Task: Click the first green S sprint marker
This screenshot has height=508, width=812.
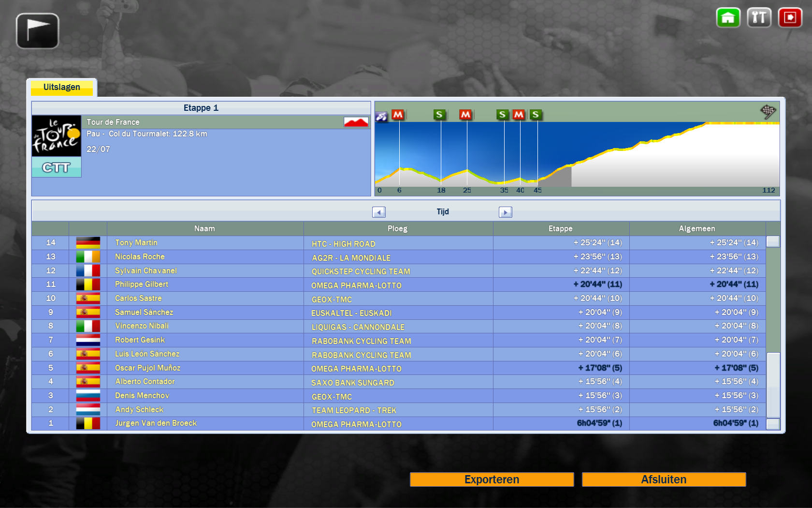Action: (439, 115)
